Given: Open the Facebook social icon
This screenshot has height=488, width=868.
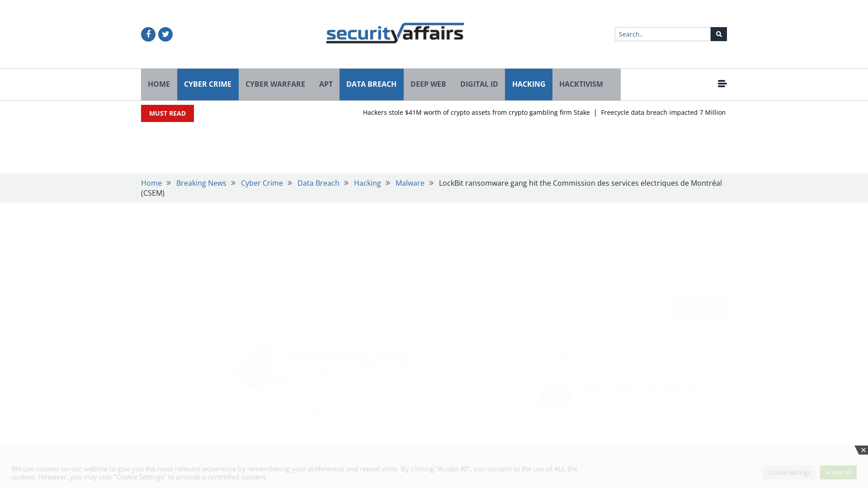Looking at the screenshot, I should (148, 34).
